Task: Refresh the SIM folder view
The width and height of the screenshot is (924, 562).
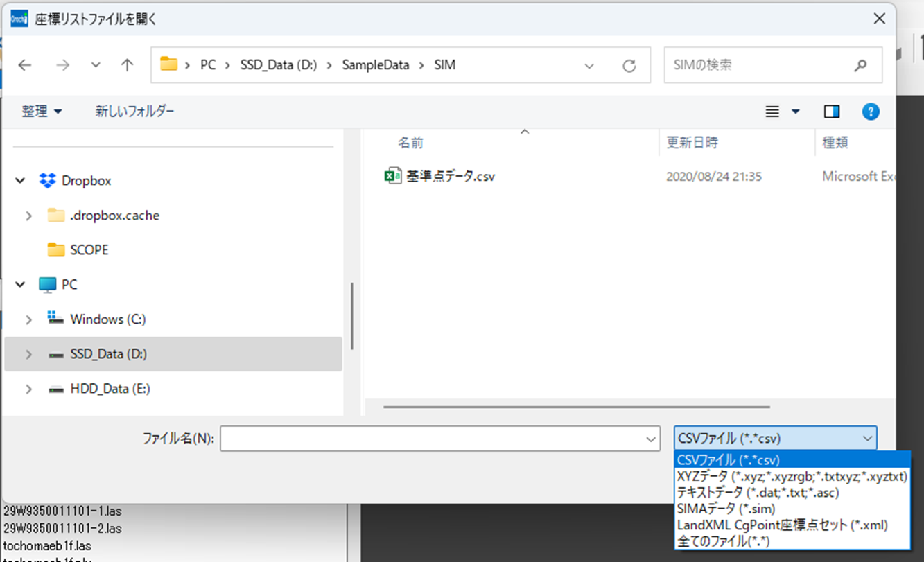Action: click(x=629, y=66)
